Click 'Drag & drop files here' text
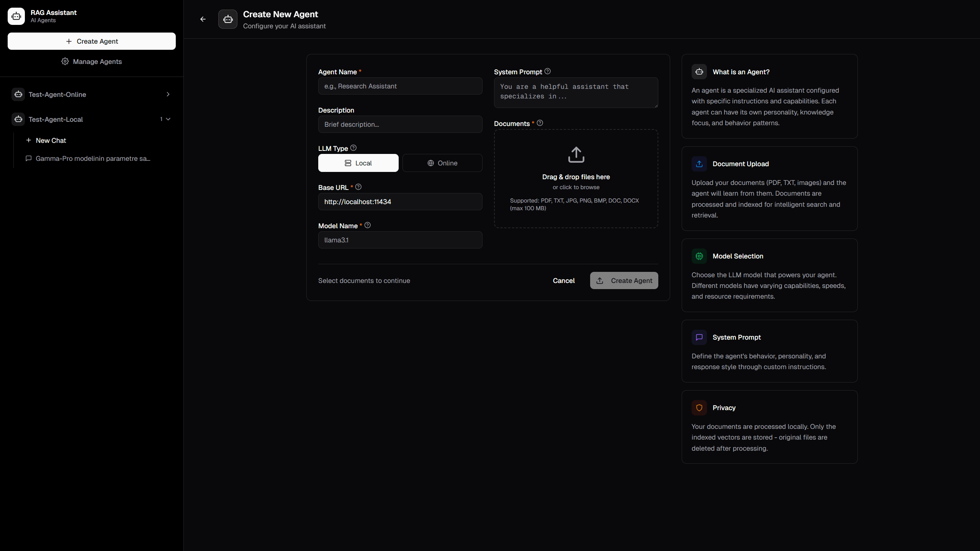Screen dimensions: 980x551 [576, 177]
